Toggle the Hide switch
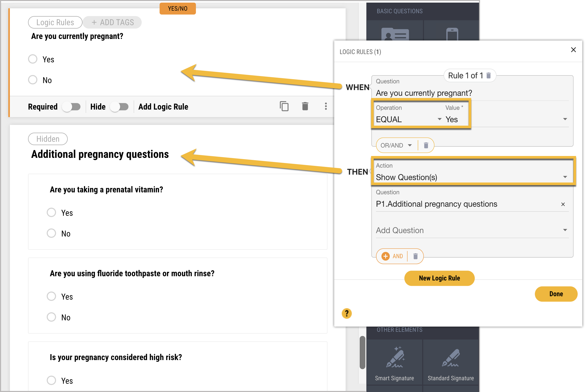This screenshot has height=392, width=588. click(x=119, y=107)
